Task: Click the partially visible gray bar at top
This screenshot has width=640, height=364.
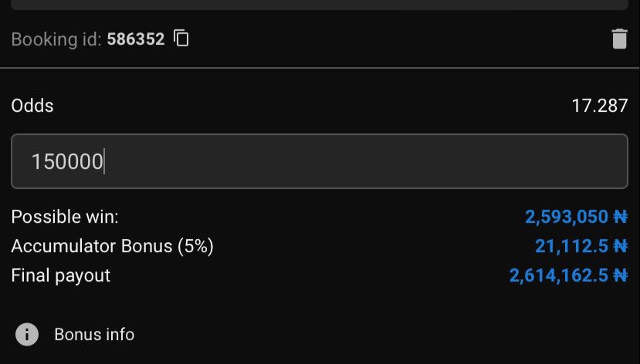Action: tap(319, 5)
